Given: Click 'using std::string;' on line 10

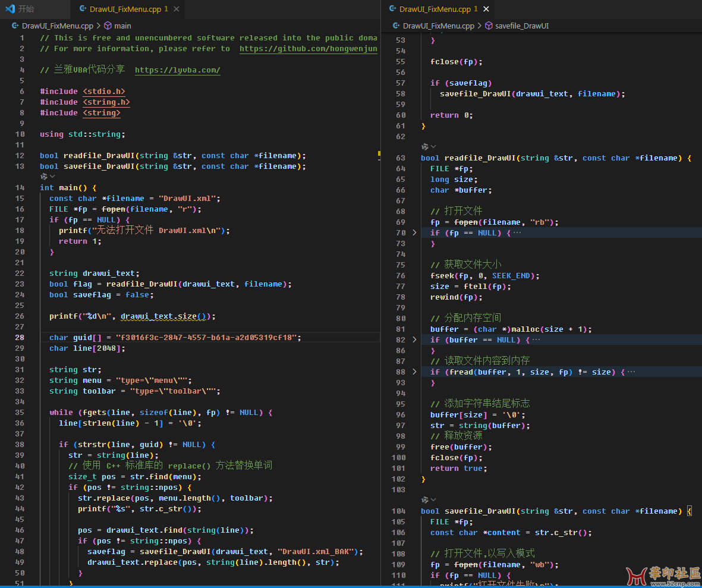Looking at the screenshot, I should (83, 134).
